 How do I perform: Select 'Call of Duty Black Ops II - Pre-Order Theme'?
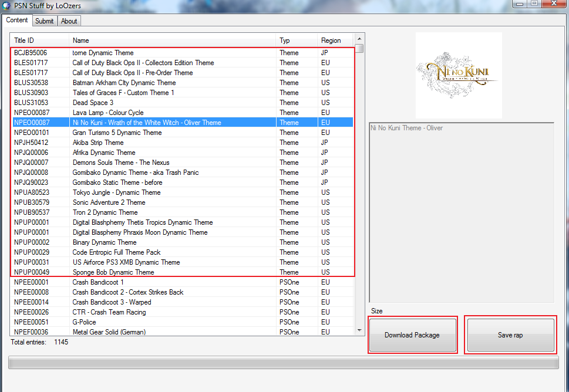[x=183, y=73]
